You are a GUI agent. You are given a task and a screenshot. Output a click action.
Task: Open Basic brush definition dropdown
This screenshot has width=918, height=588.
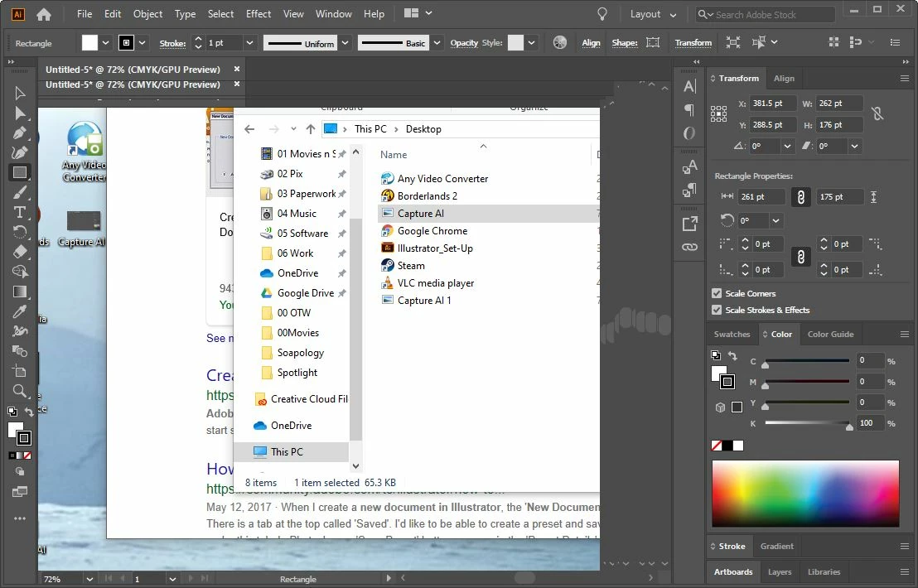[437, 43]
